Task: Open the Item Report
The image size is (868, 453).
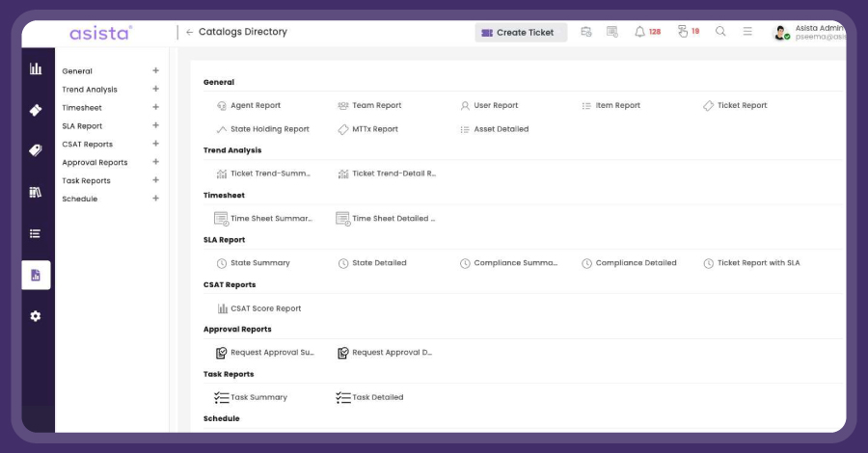Action: point(610,105)
